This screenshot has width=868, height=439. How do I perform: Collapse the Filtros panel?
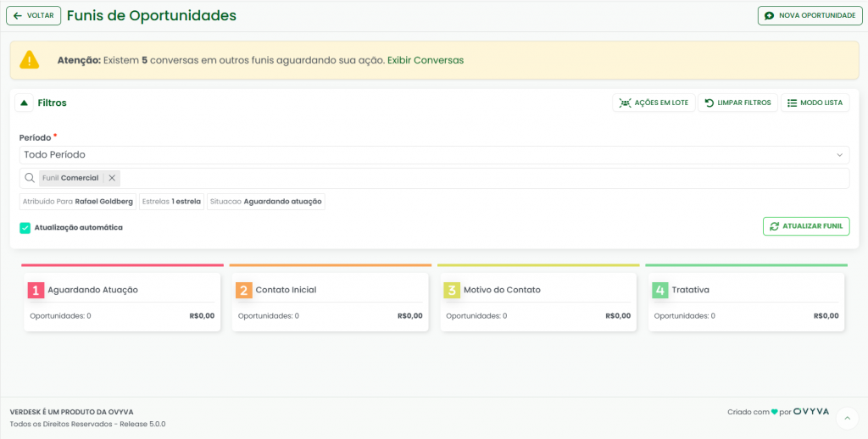click(x=25, y=103)
